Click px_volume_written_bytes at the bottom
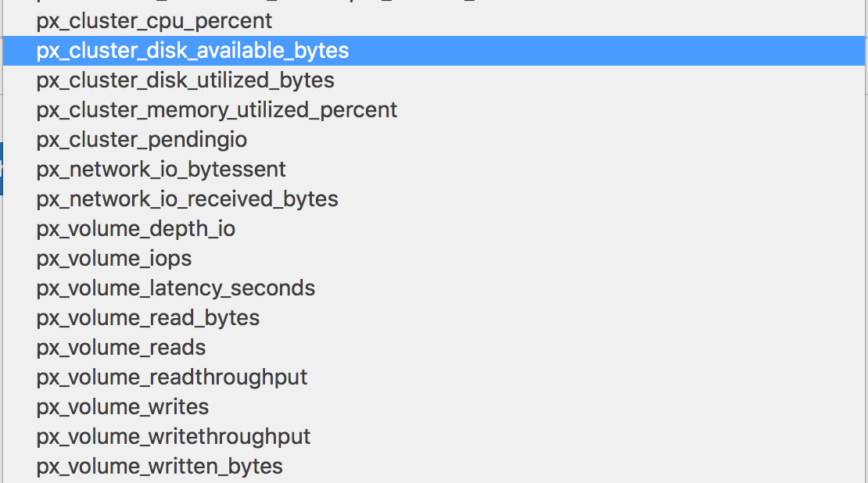The image size is (868, 483). pos(159,466)
